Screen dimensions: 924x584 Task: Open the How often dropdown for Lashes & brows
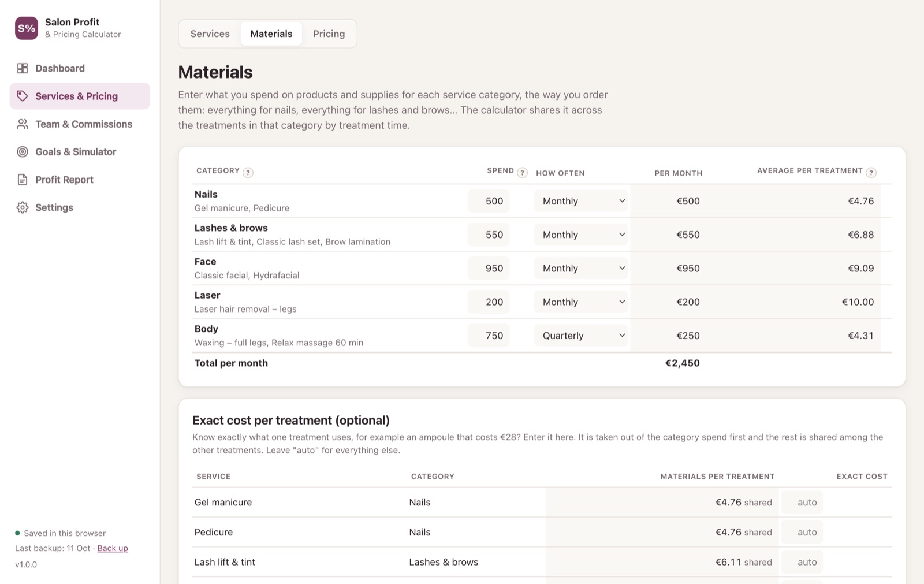click(581, 235)
